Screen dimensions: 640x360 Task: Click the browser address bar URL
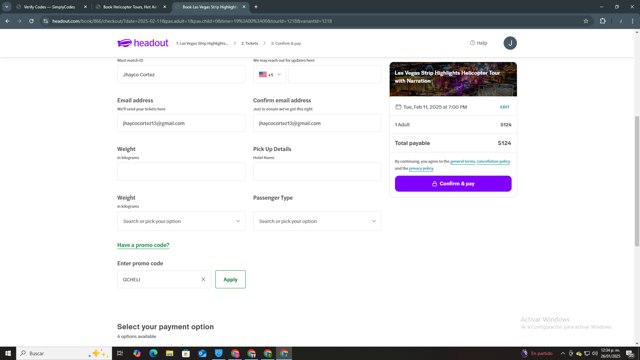[x=192, y=21]
